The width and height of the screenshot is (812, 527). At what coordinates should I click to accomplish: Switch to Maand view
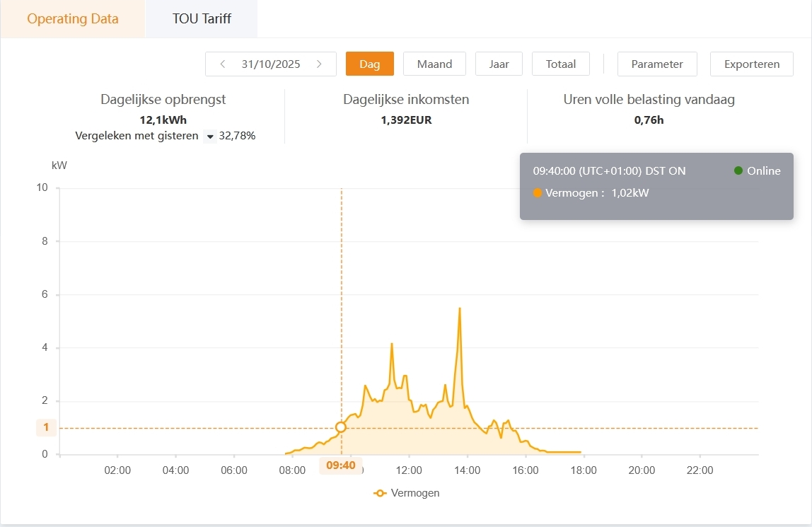tap(434, 64)
